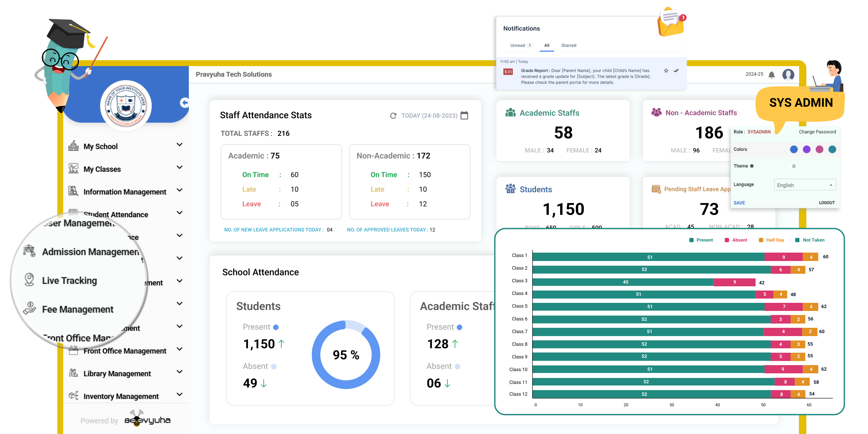Click the Information Management icon

point(73,191)
